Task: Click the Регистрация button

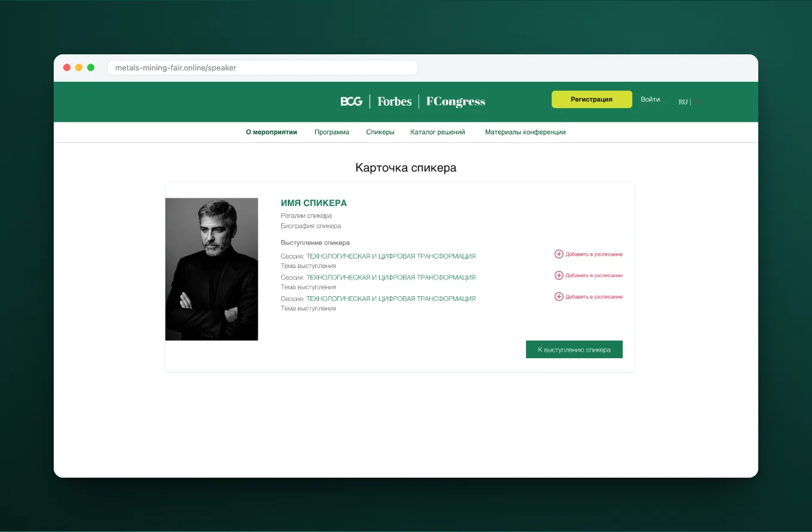Action: pyautogui.click(x=592, y=99)
